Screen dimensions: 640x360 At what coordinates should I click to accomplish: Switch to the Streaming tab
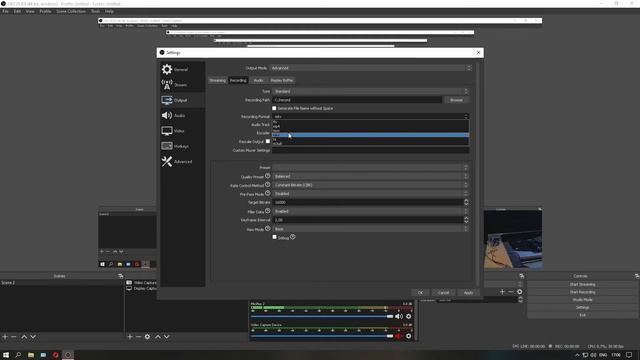tap(218, 80)
